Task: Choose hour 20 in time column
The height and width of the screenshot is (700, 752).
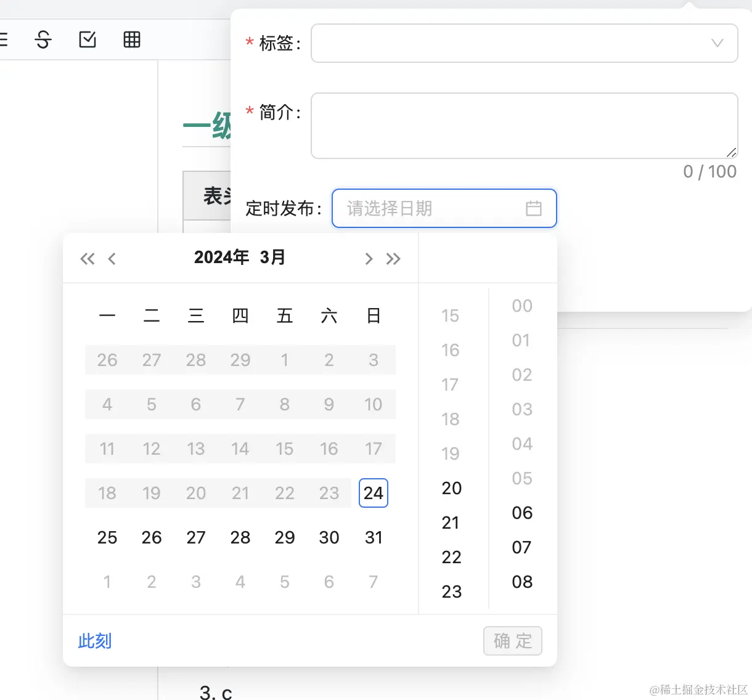Action: pyautogui.click(x=452, y=488)
